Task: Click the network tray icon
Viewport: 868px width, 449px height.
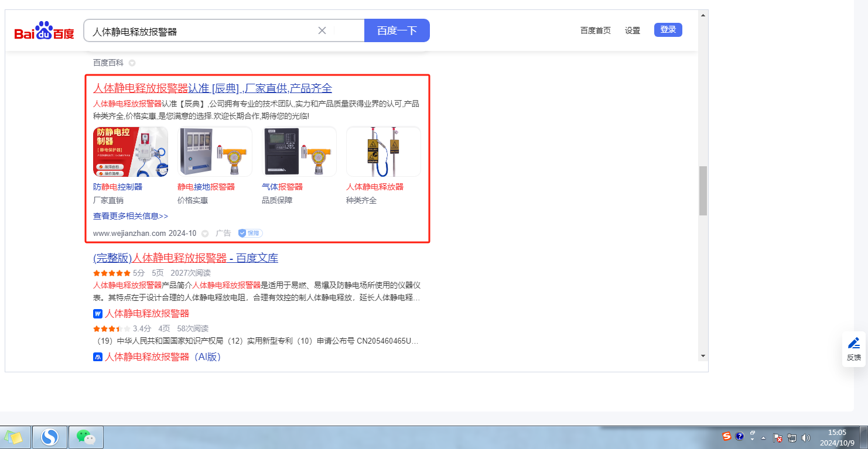Action: click(792, 437)
